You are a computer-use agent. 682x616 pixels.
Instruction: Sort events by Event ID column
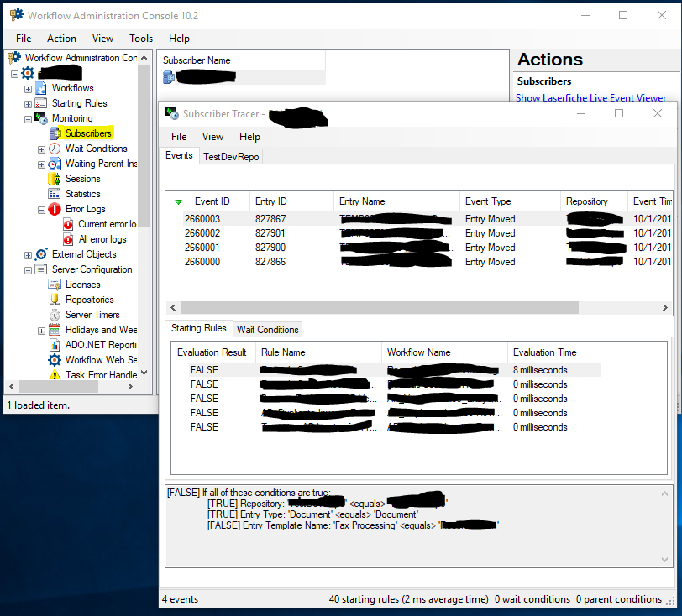[x=212, y=201]
